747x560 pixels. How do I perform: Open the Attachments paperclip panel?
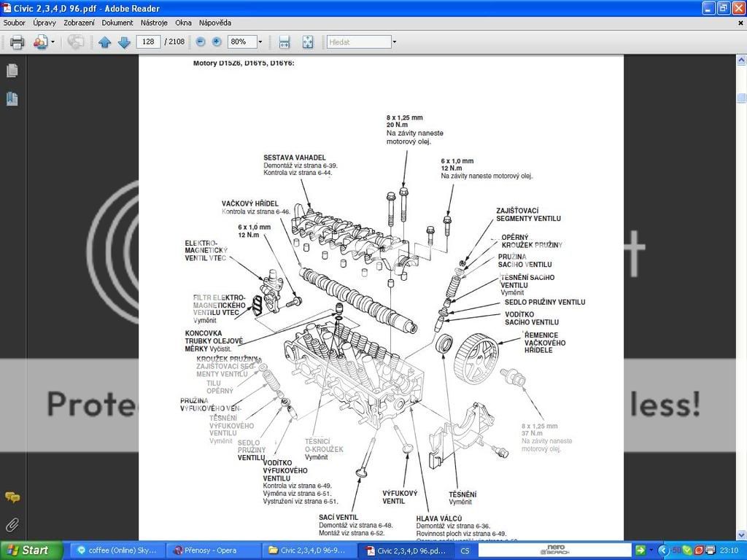coord(12,524)
